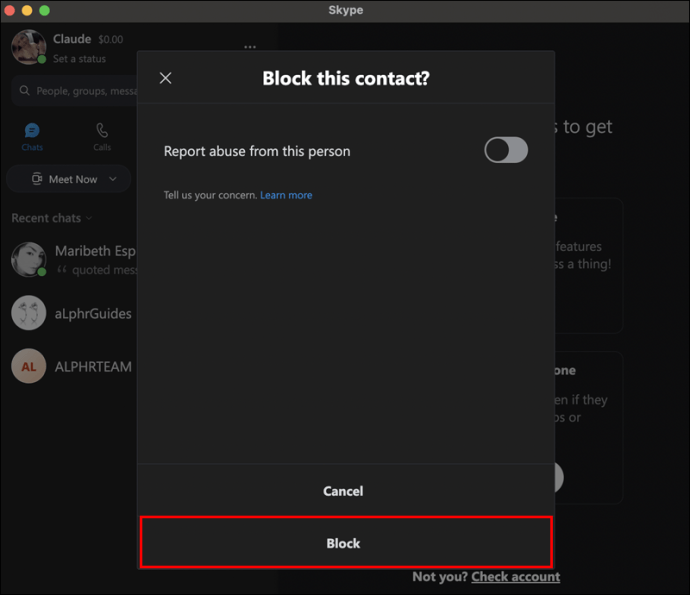Open the Chats tab icon

(x=32, y=130)
